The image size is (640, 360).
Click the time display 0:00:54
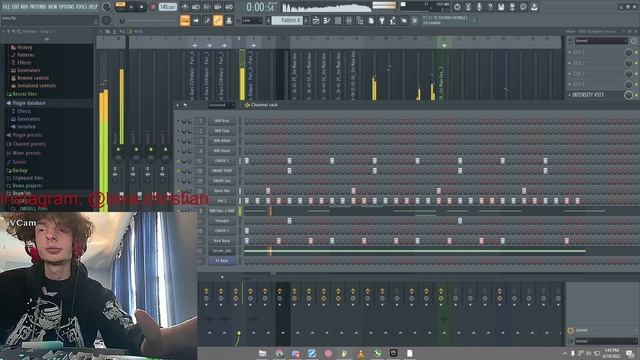tap(260, 7)
